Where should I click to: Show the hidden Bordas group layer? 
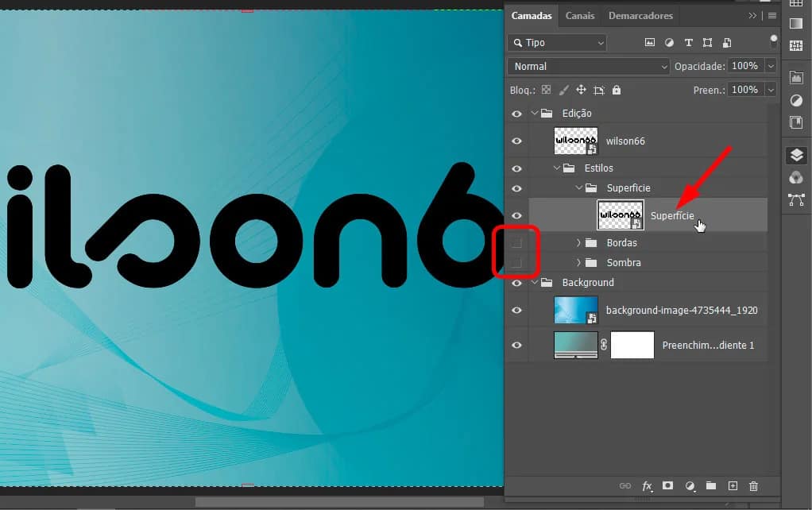[517, 242]
